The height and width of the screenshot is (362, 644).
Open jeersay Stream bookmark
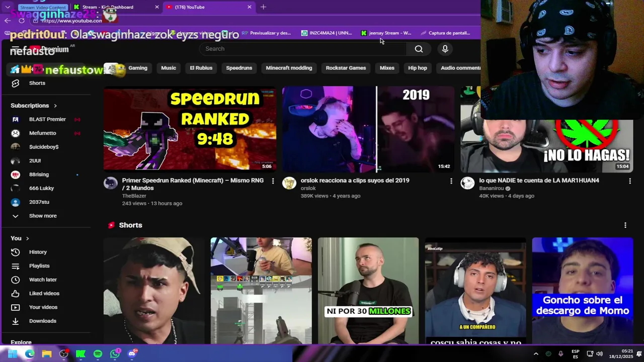click(x=386, y=33)
